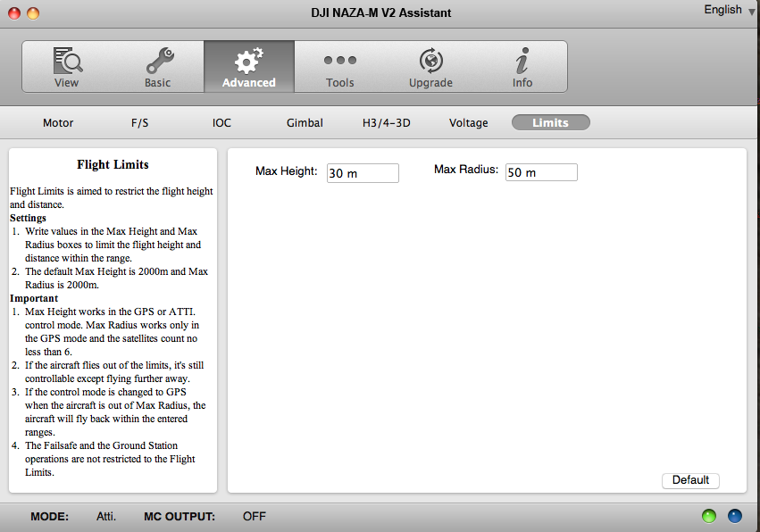Viewport: 760px width, 532px height.
Task: Switch to the IOC tab
Action: pyautogui.click(x=221, y=123)
